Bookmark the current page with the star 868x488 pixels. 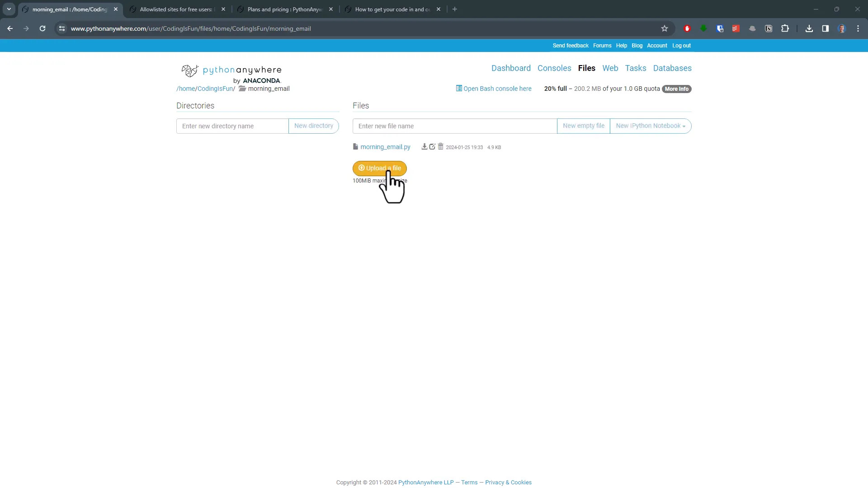(665, 28)
